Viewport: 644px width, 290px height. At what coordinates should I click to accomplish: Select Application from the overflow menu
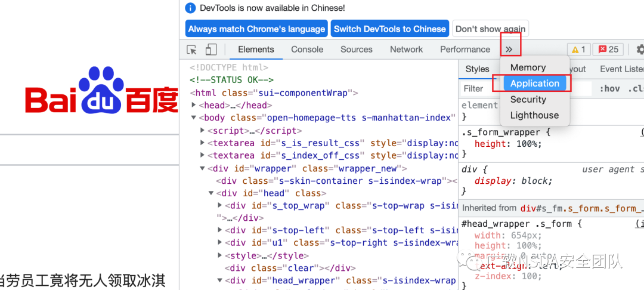535,84
